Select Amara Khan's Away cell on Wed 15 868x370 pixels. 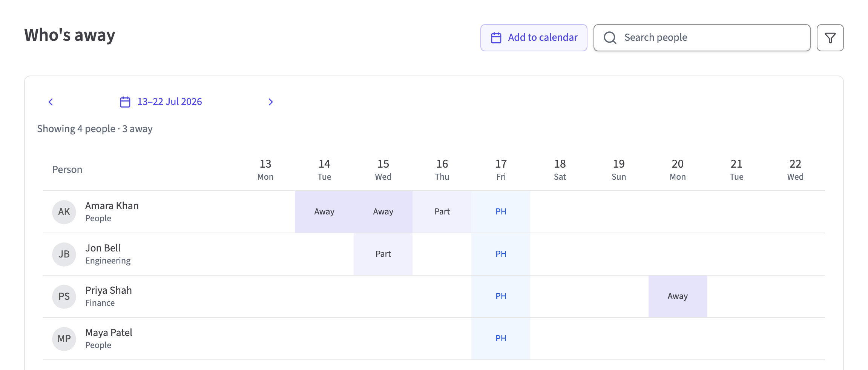383,212
